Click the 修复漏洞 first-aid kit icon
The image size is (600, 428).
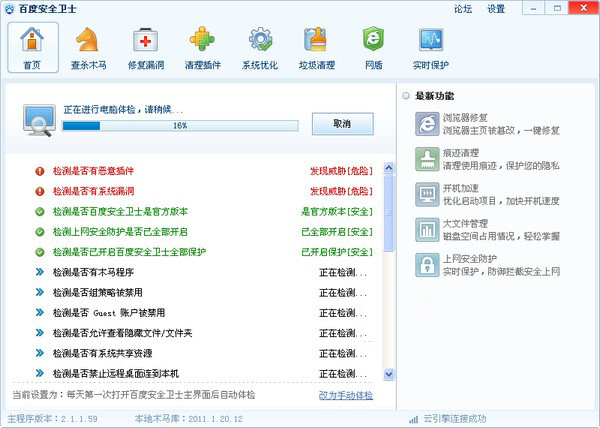(x=145, y=40)
